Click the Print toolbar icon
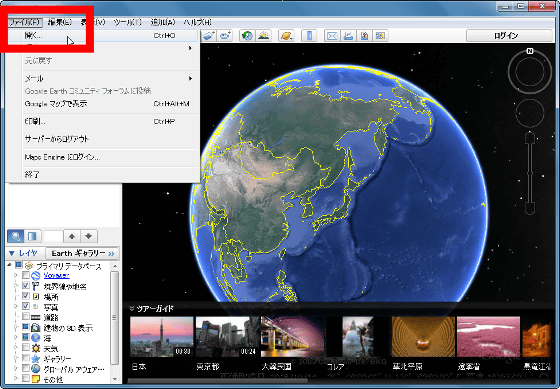The height and width of the screenshot is (389, 560). 348,35
